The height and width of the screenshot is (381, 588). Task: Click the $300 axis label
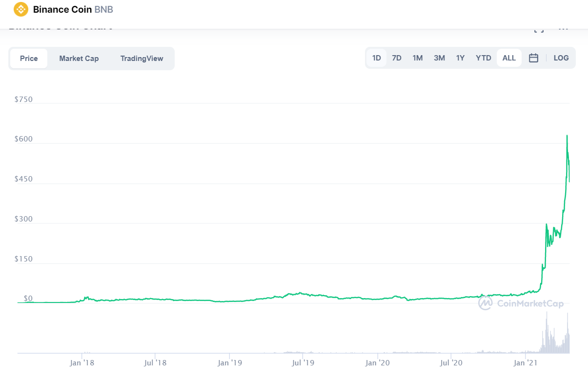23,219
